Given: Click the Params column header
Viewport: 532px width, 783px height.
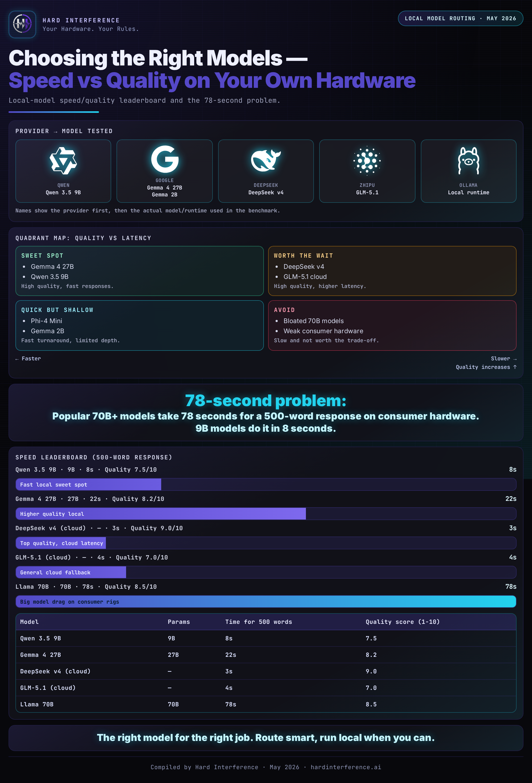Looking at the screenshot, I should click(x=179, y=622).
